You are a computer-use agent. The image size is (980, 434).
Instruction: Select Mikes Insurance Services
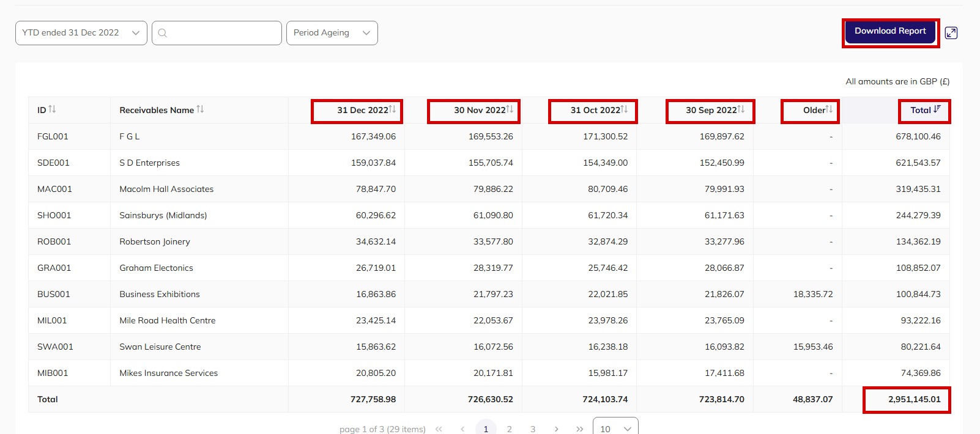point(169,373)
